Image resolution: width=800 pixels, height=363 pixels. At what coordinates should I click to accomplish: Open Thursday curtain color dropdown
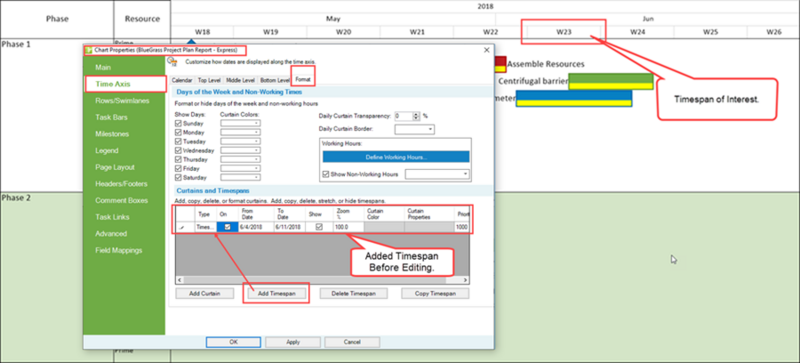click(x=240, y=159)
